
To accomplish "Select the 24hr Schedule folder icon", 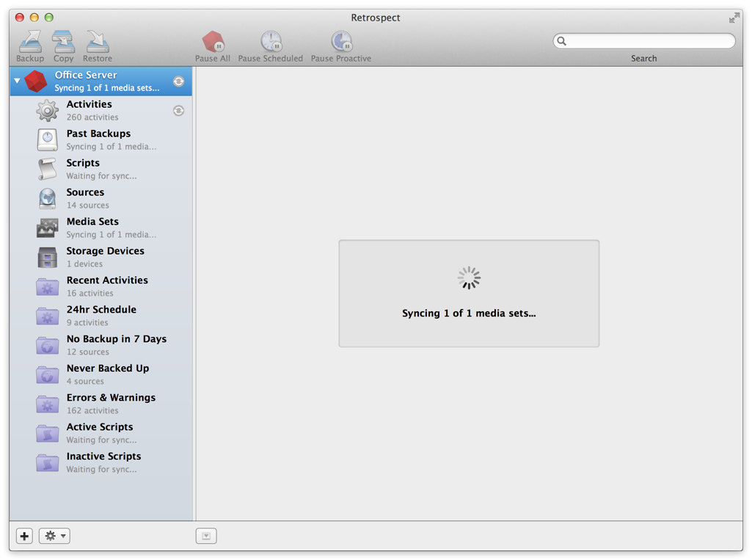I will pos(48,316).
